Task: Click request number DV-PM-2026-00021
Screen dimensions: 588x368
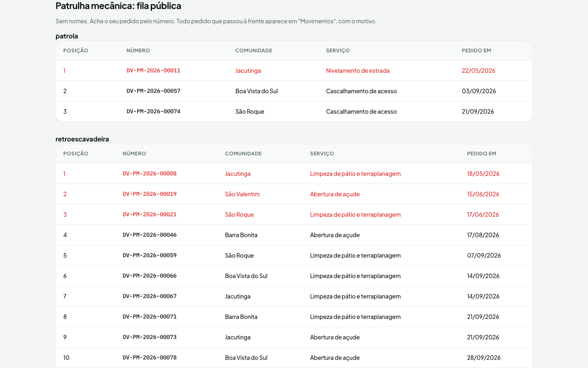Action: coord(150,214)
